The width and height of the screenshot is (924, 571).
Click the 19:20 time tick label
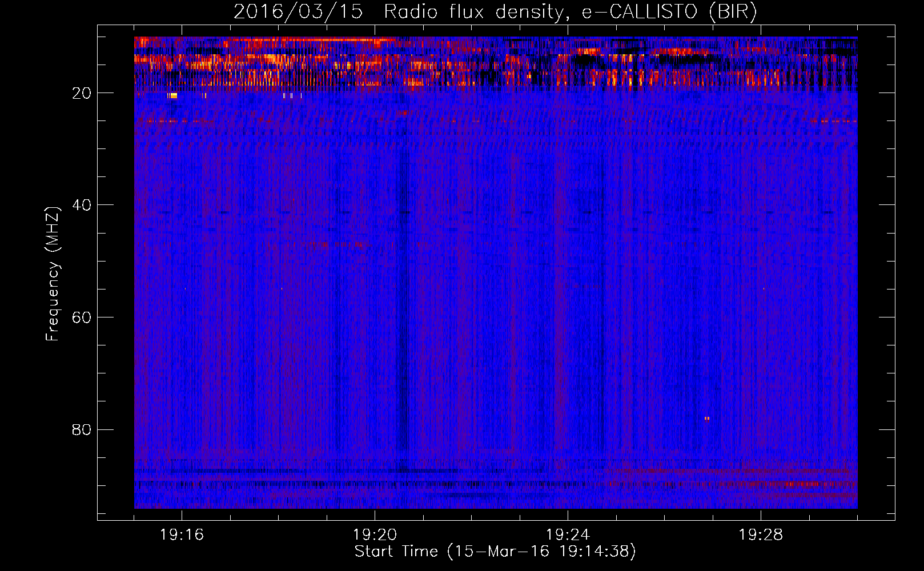375,535
